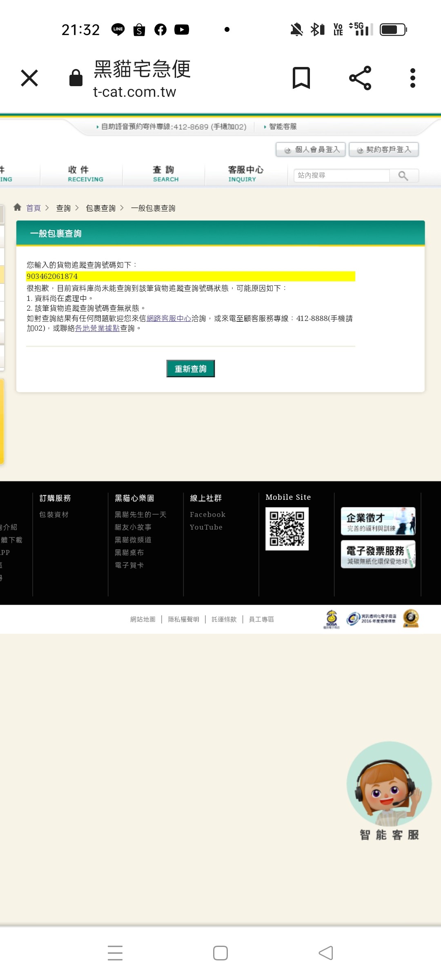Tap the battery status icon
The image size is (441, 980).
coord(393,29)
